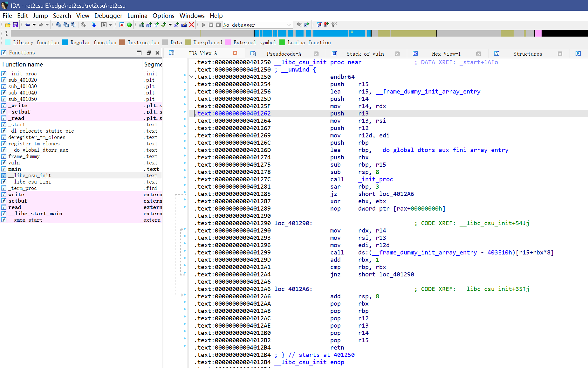The image size is (588, 368).
Task: Click the blue down arrow toolbar icon
Action: pyautogui.click(x=94, y=25)
